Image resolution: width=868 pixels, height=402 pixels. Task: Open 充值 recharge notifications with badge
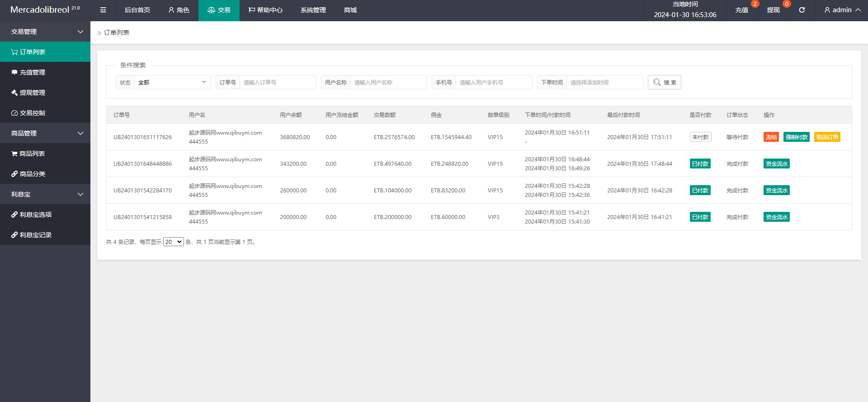[742, 10]
